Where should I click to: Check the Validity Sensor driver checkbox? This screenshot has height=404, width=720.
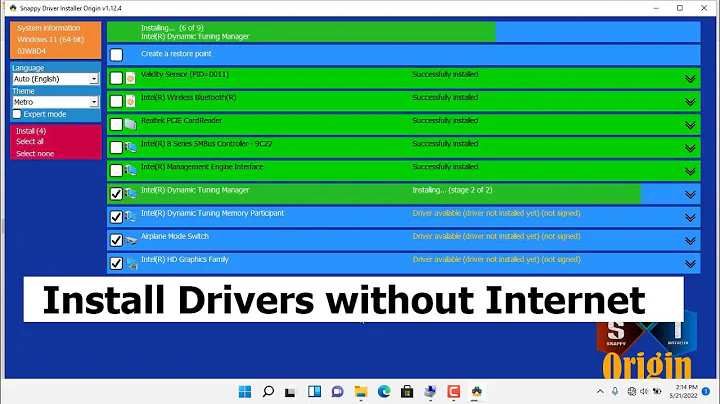click(x=117, y=78)
